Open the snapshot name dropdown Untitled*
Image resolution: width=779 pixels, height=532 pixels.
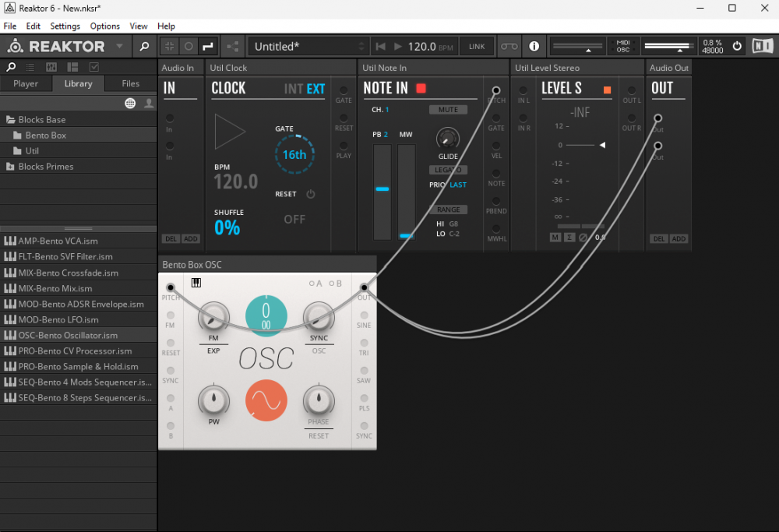tap(308, 47)
